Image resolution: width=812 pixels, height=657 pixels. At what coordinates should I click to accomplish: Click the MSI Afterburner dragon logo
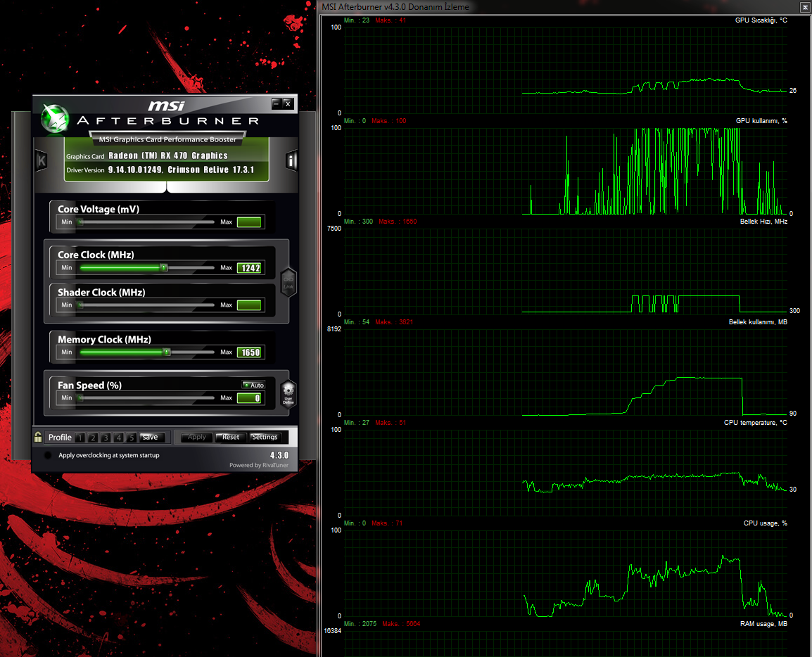56,118
